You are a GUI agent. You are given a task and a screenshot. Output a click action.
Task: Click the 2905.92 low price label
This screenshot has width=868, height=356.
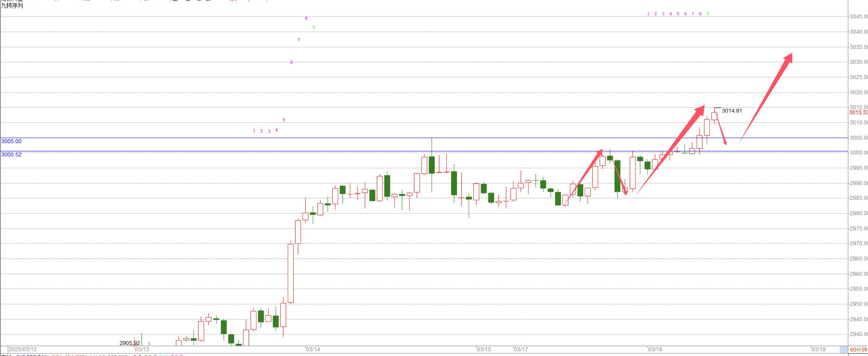click(x=130, y=343)
